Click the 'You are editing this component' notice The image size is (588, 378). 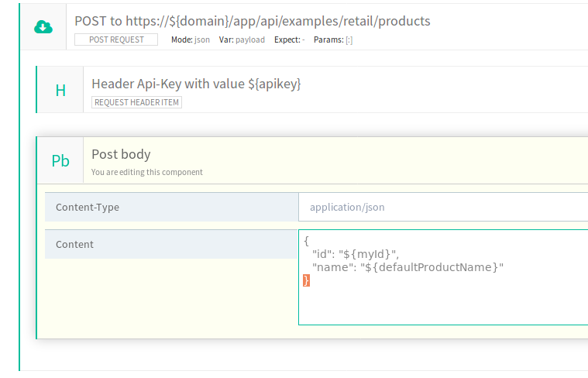click(146, 172)
